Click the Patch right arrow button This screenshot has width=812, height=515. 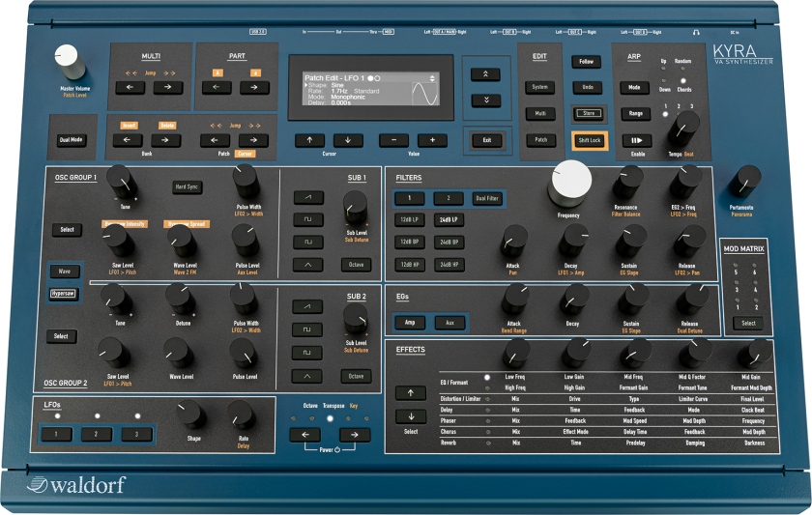pyautogui.click(x=253, y=140)
